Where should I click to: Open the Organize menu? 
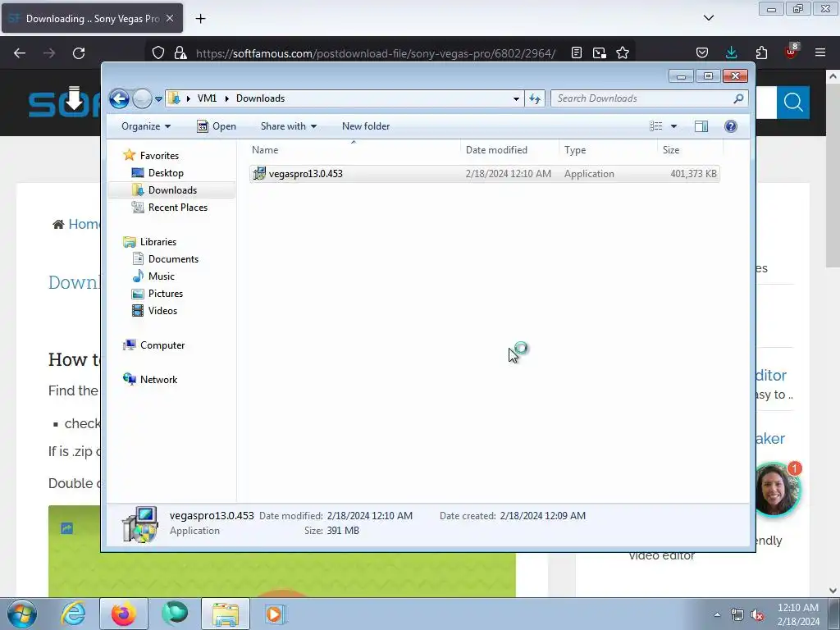146,126
